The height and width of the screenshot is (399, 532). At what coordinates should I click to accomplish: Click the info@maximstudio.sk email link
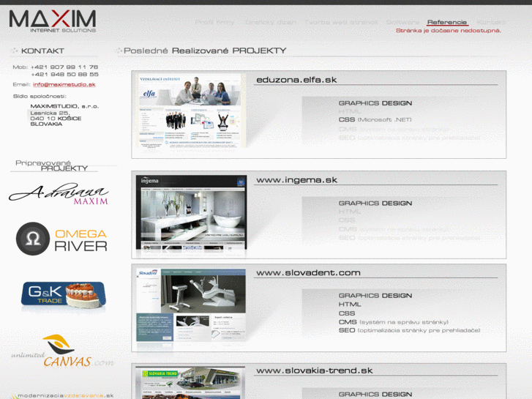pos(64,84)
